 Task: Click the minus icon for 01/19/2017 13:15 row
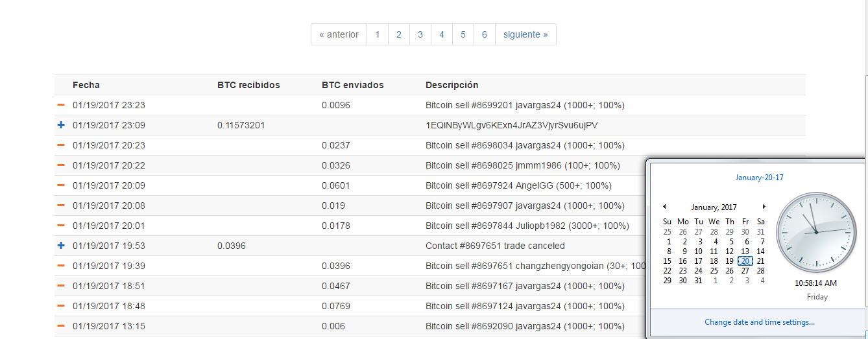[62, 326]
